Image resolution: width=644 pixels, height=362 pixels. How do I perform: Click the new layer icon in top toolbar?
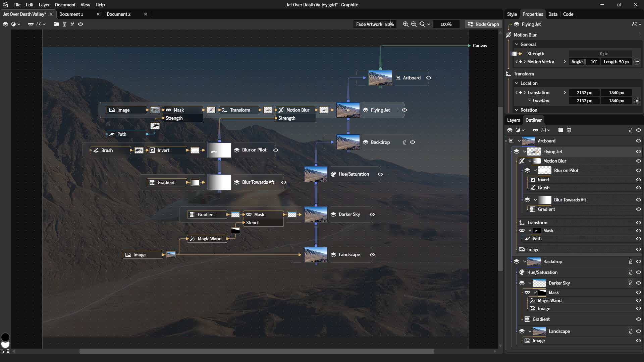tap(5, 24)
